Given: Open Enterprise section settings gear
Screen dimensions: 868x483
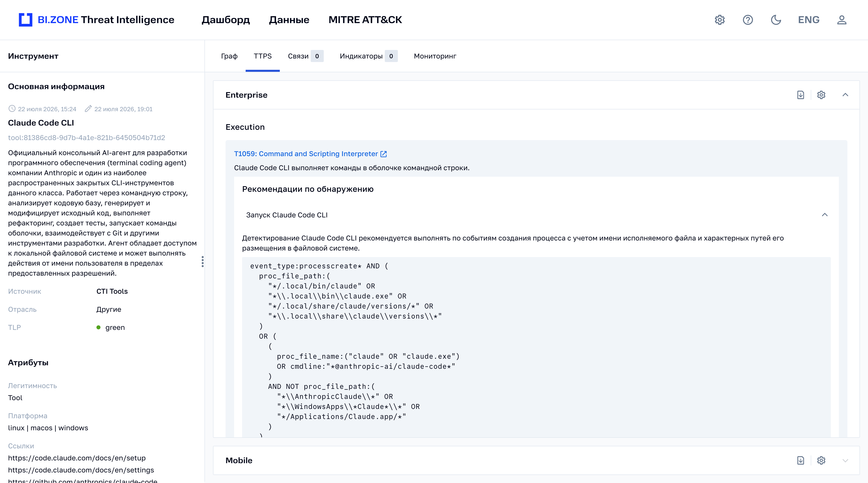Looking at the screenshot, I should coord(821,95).
